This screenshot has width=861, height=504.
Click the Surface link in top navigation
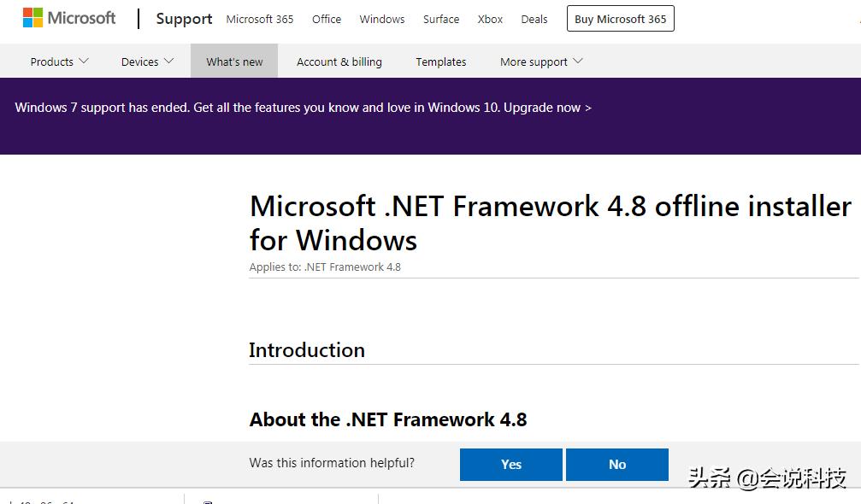[x=440, y=19]
